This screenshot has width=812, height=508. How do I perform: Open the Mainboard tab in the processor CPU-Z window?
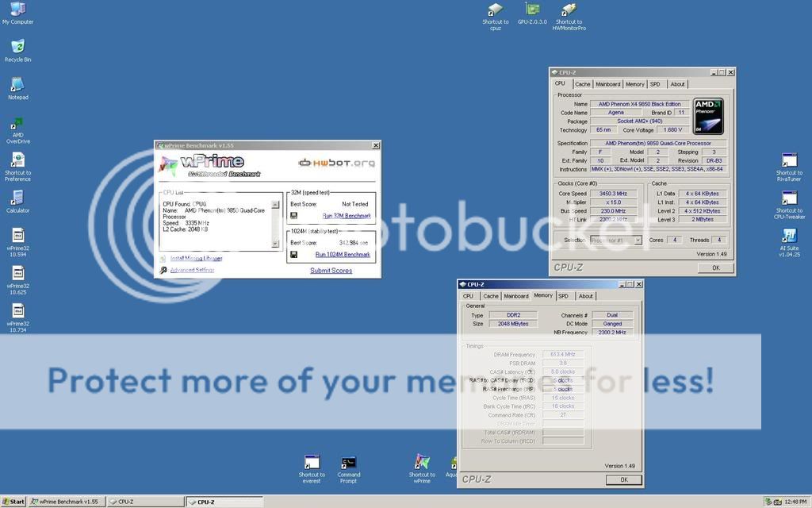(608, 84)
